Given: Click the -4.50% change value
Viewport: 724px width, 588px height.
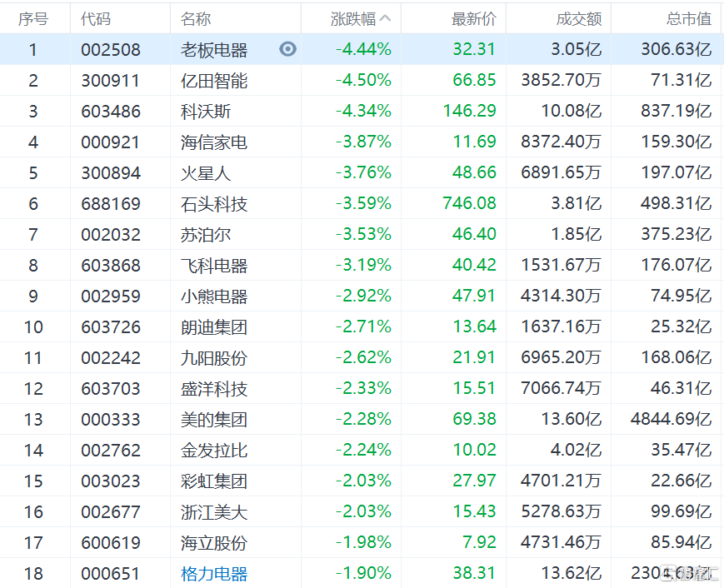Looking at the screenshot, I should coord(363,80).
